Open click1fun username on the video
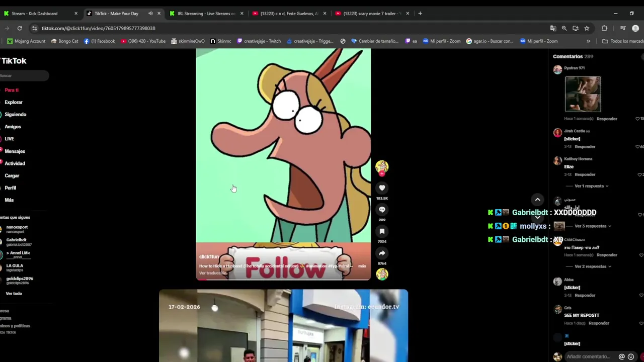Screen dimensions: 644x362 pos(209,257)
